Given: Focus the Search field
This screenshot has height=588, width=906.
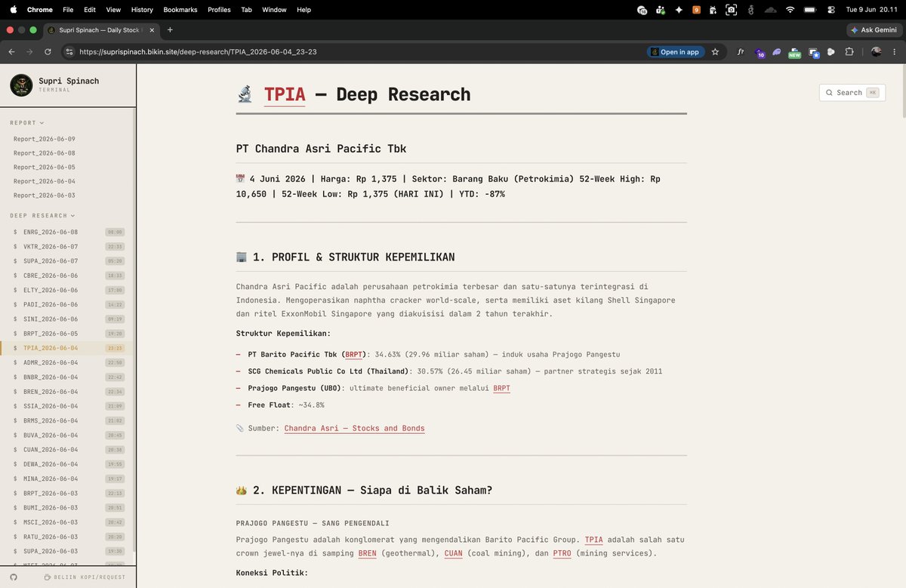Looking at the screenshot, I should click(x=852, y=92).
